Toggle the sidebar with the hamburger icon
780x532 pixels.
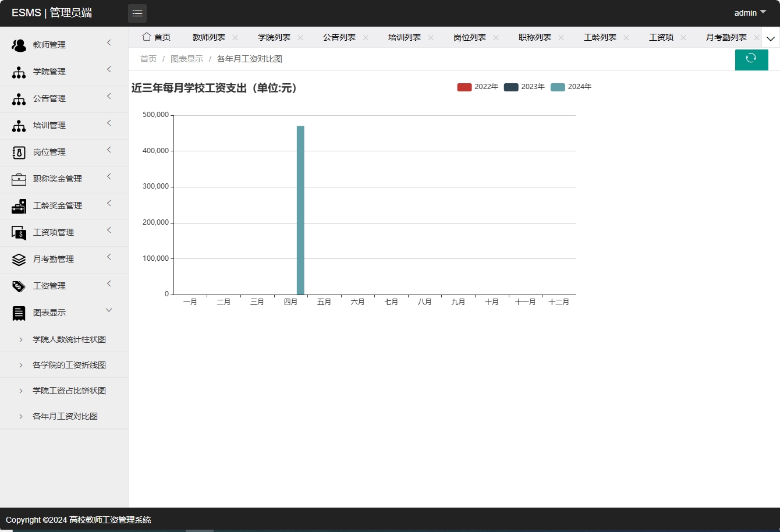tap(137, 12)
